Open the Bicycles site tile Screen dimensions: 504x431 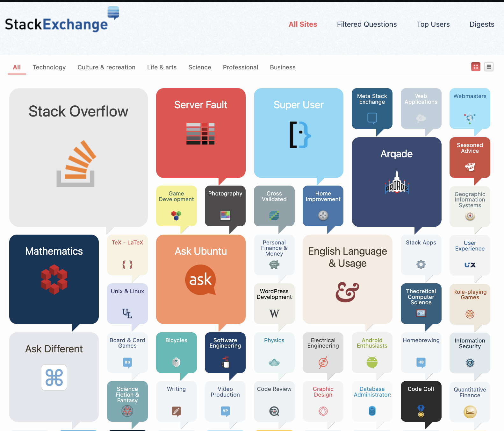tap(176, 353)
